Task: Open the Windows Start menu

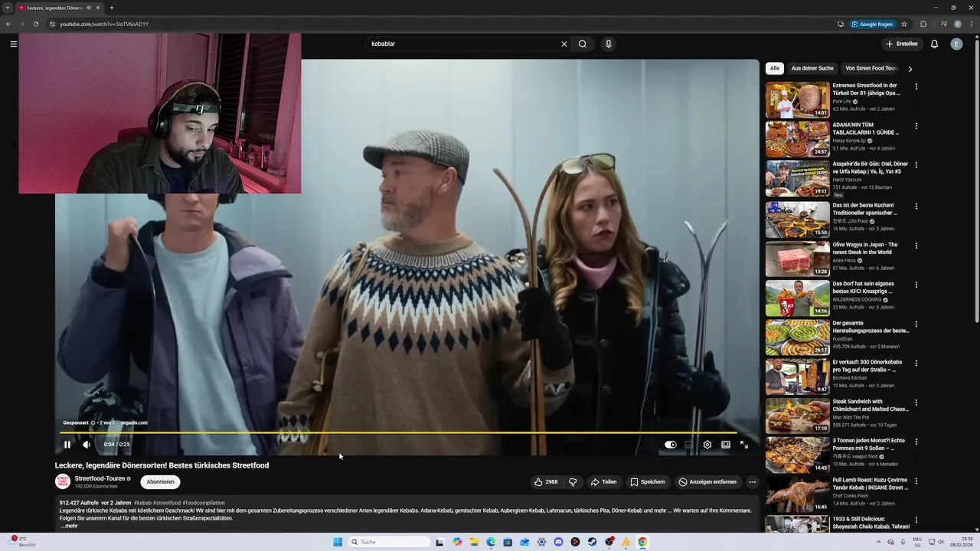Action: [338, 542]
